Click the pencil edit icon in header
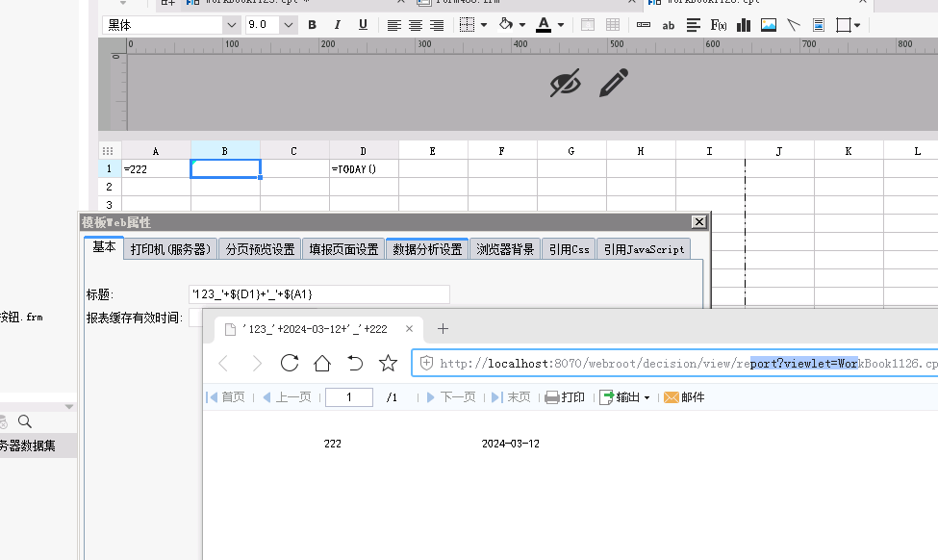The height and width of the screenshot is (560, 938). pos(614,83)
